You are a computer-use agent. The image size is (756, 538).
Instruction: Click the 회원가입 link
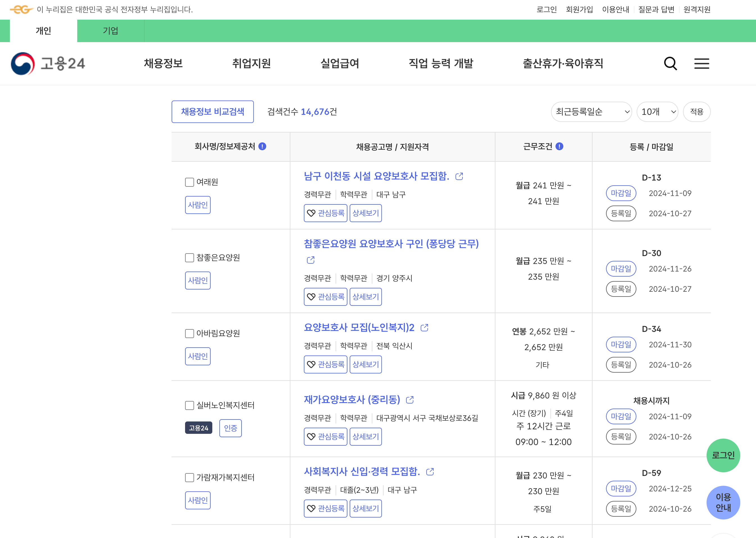[579, 10]
